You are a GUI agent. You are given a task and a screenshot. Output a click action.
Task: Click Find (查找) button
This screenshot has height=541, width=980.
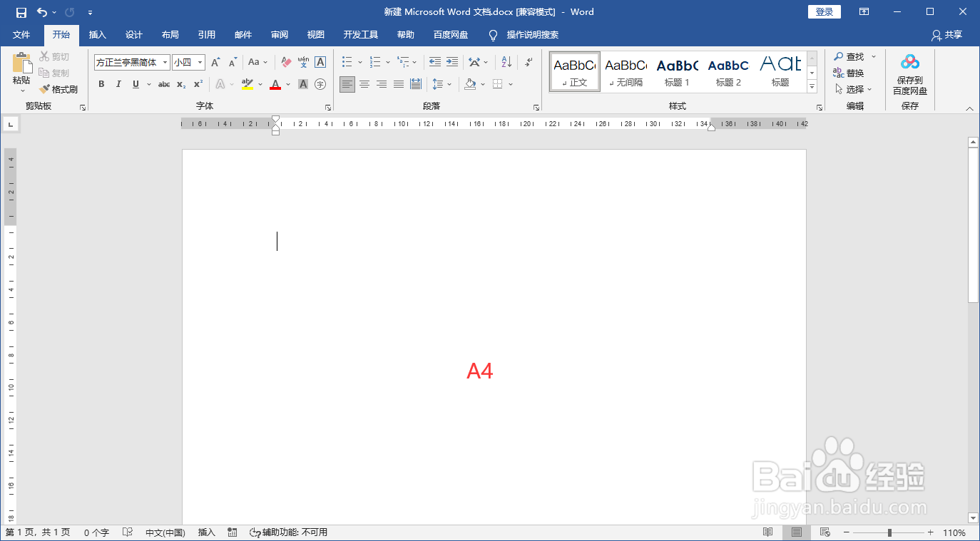[849, 56]
